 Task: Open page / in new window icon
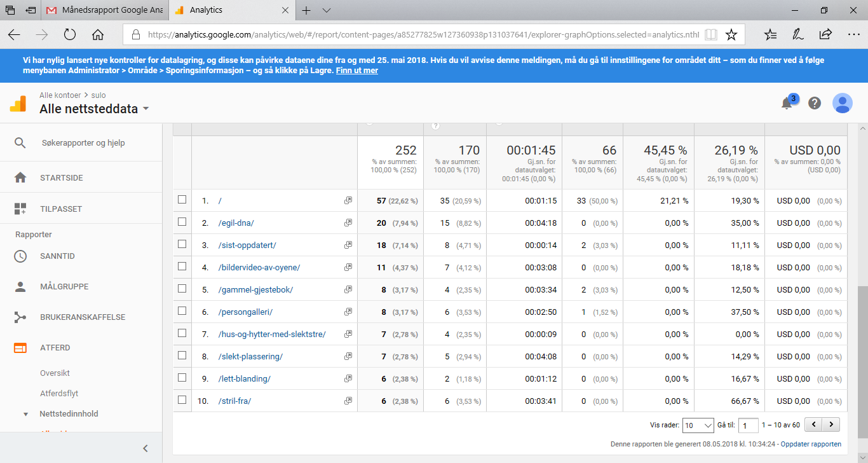(348, 200)
